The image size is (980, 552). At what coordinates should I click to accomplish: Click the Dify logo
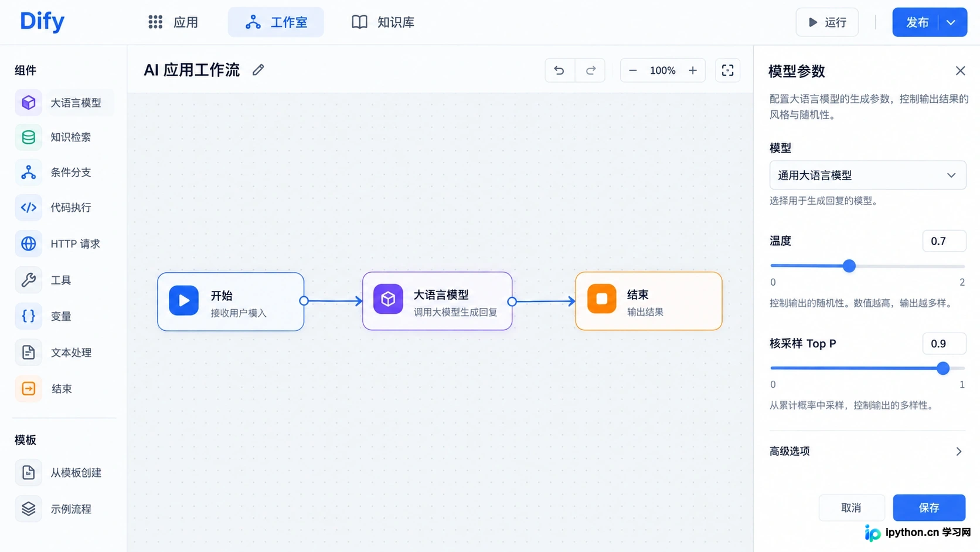42,22
